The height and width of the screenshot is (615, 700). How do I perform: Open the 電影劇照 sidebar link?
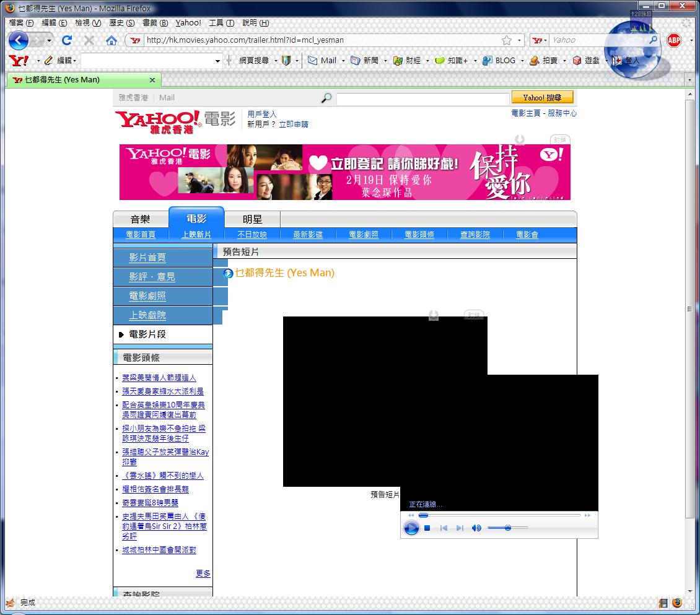point(147,296)
